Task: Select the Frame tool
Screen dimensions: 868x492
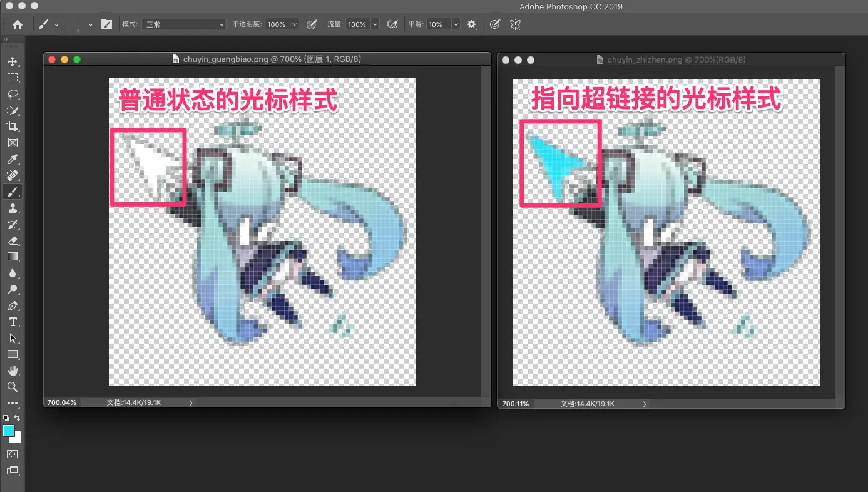Action: tap(12, 143)
